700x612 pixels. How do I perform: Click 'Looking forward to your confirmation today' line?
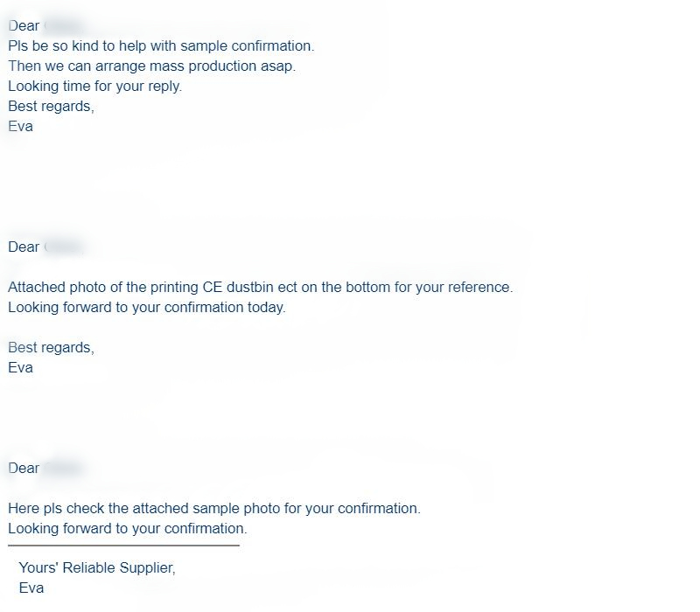tap(147, 308)
